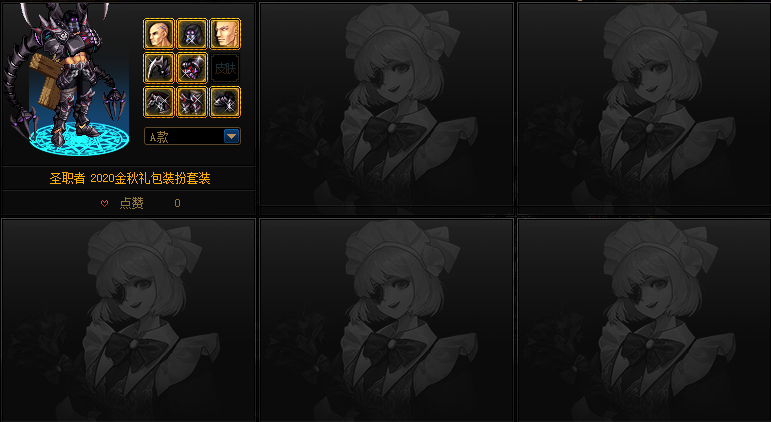Image resolution: width=771 pixels, height=422 pixels.
Task: Open the 圣职者 2020金秋礼包装扮套装 title
Action: pos(130,179)
